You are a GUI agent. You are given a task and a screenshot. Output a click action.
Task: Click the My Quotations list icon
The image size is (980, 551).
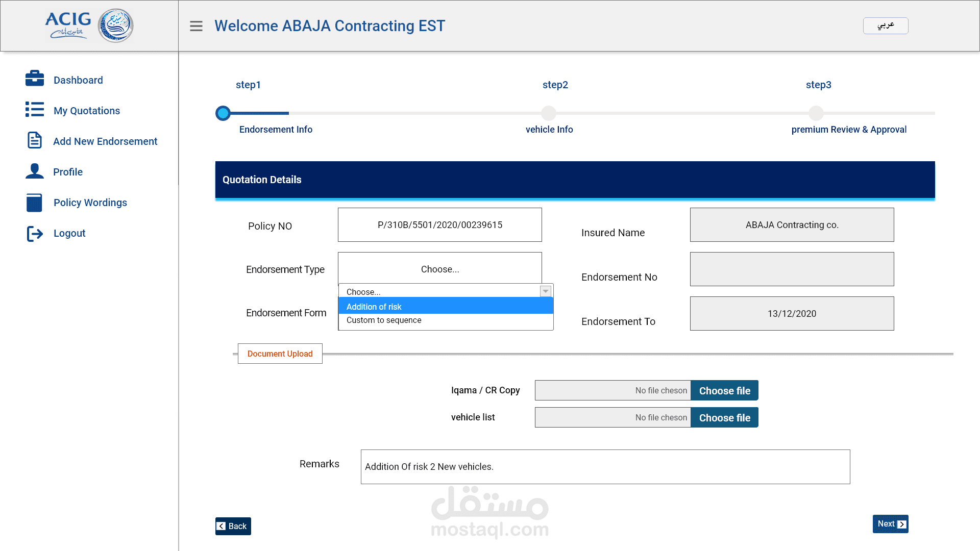point(35,110)
